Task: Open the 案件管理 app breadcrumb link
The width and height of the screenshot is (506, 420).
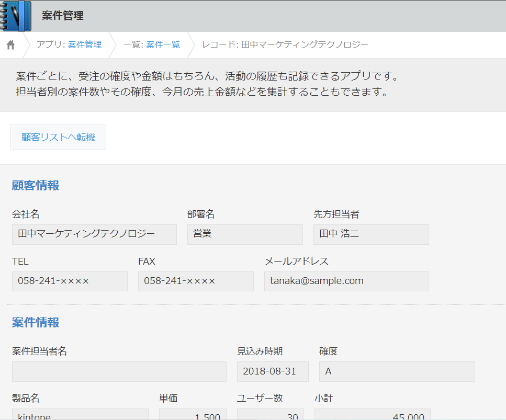Action: point(85,44)
